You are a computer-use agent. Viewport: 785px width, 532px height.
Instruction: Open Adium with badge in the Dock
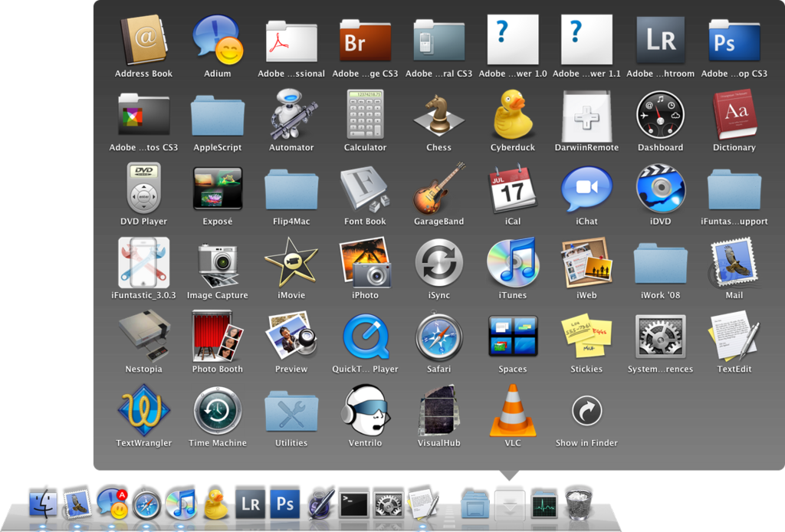113,502
